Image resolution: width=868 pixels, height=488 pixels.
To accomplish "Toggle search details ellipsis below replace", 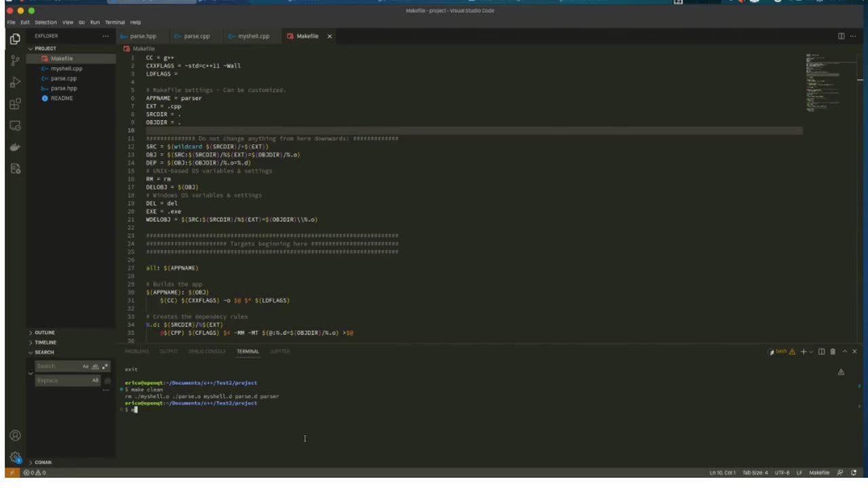I will click(x=105, y=390).
